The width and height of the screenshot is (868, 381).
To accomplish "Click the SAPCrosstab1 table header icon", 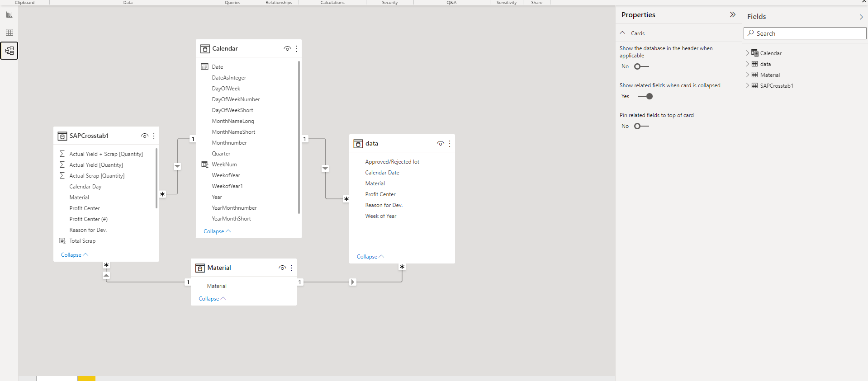I will pyautogui.click(x=62, y=136).
